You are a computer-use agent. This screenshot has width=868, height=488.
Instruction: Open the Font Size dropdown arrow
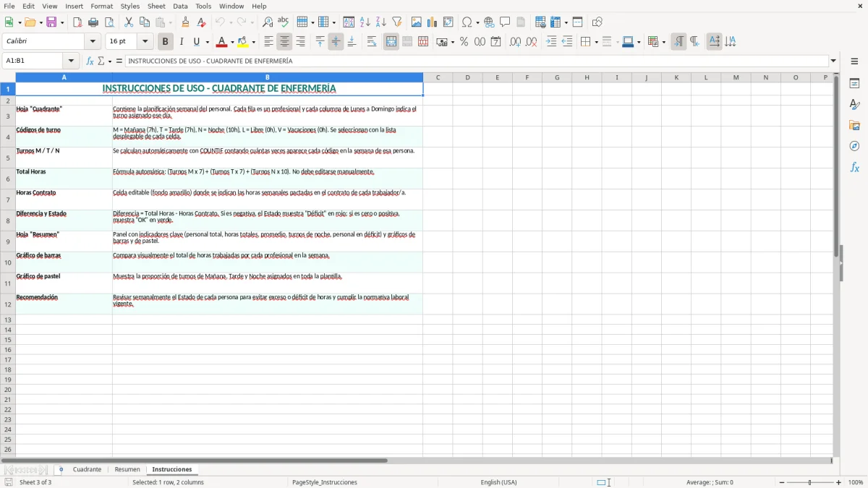click(x=145, y=42)
